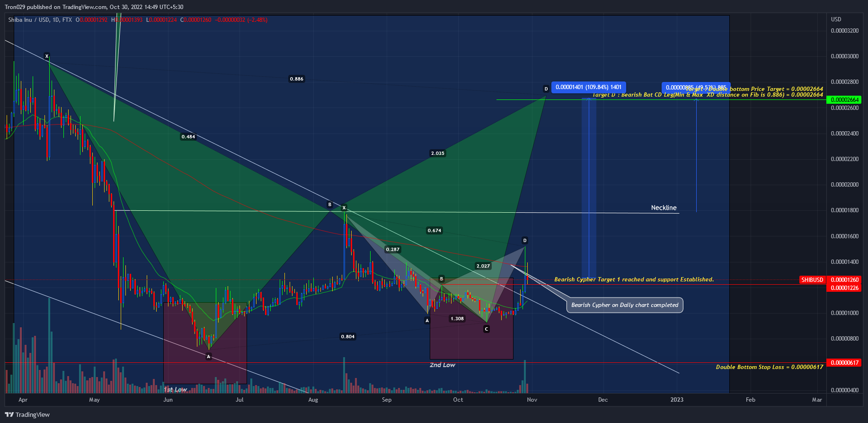This screenshot has width=868, height=423.
Task: Click the Tron029 published on TradingView.com header
Action: (94, 7)
